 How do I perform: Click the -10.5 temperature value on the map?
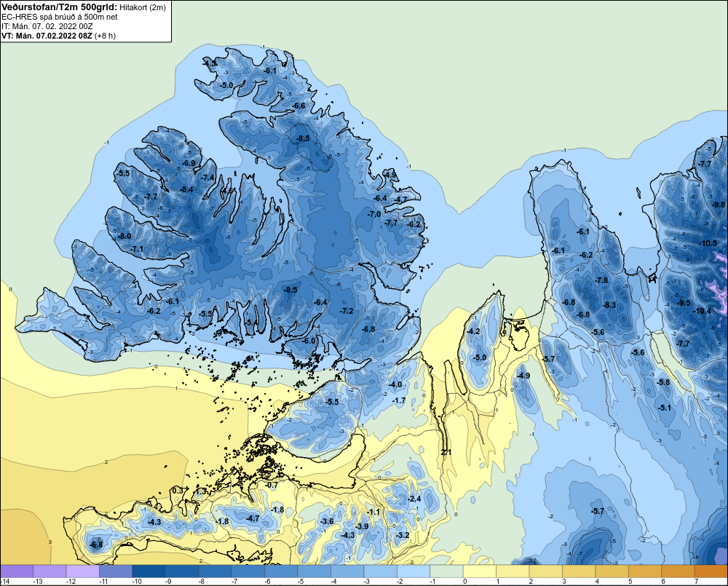coord(708,243)
